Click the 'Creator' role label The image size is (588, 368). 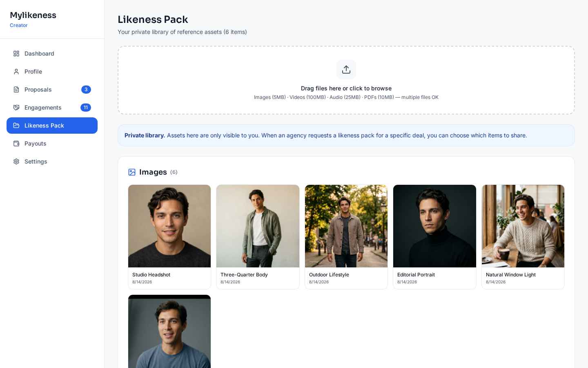coord(19,25)
